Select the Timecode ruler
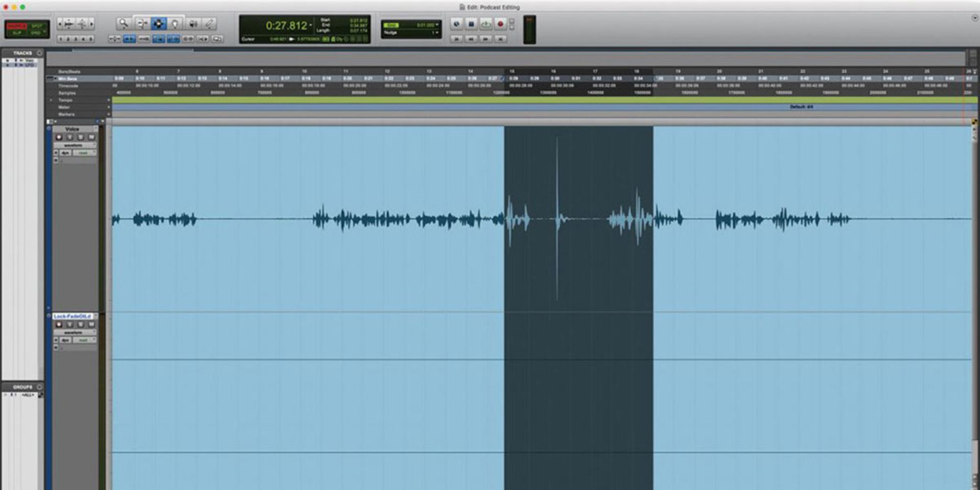The image size is (980, 490). point(67,86)
